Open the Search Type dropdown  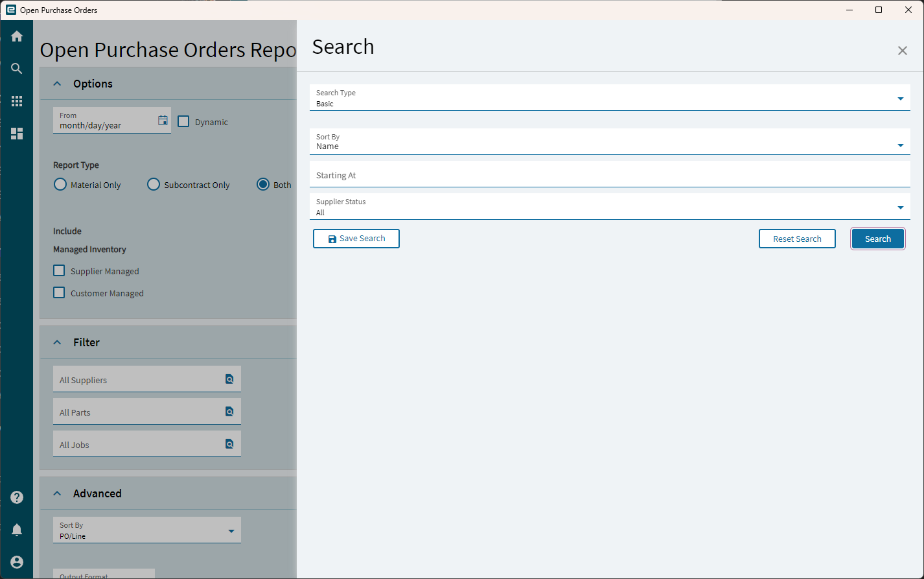click(x=610, y=98)
